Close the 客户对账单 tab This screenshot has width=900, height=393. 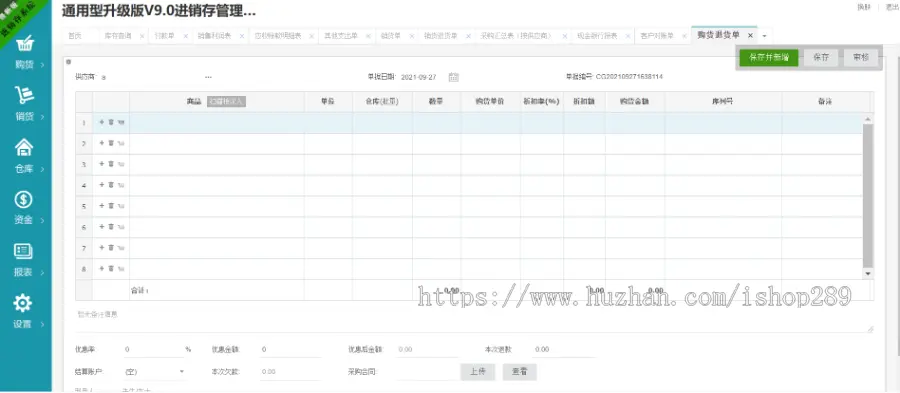pos(684,36)
